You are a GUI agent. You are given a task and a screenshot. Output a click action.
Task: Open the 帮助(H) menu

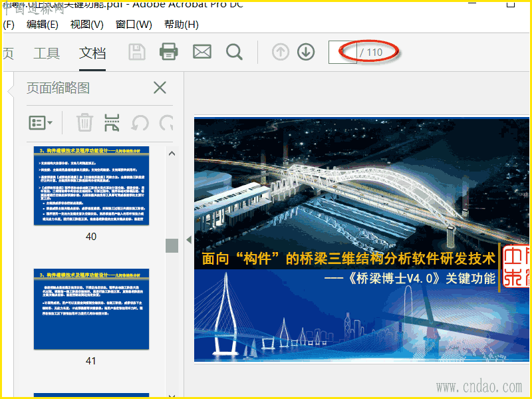coord(182,25)
